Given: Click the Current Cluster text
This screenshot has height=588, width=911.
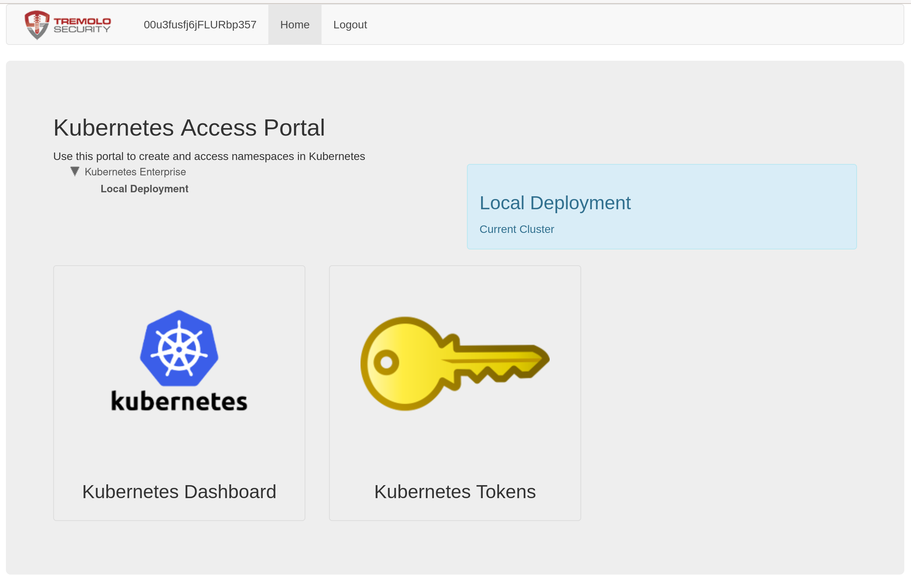Looking at the screenshot, I should [x=517, y=229].
